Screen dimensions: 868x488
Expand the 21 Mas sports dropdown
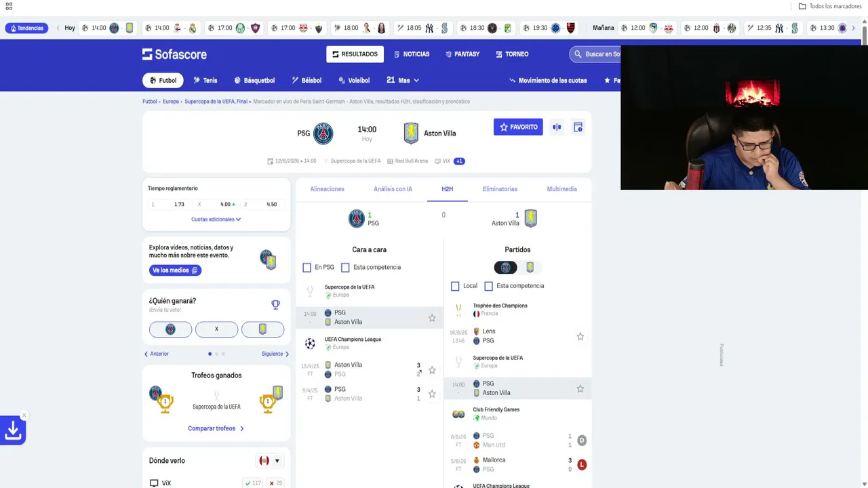coord(403,80)
